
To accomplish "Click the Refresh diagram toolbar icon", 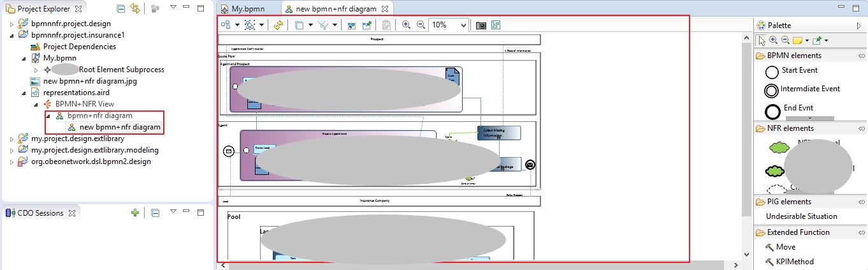I will pyautogui.click(x=278, y=25).
